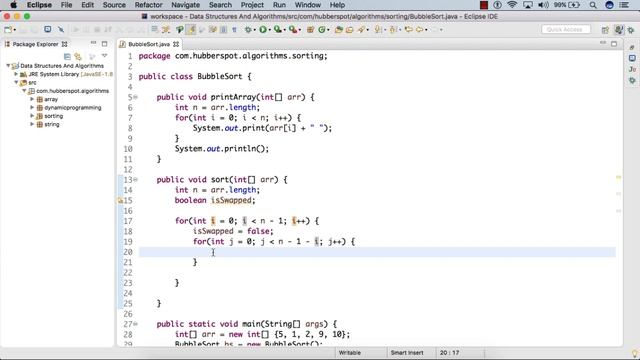
Task: Expand the dynamicprogramming package
Action: (32, 107)
